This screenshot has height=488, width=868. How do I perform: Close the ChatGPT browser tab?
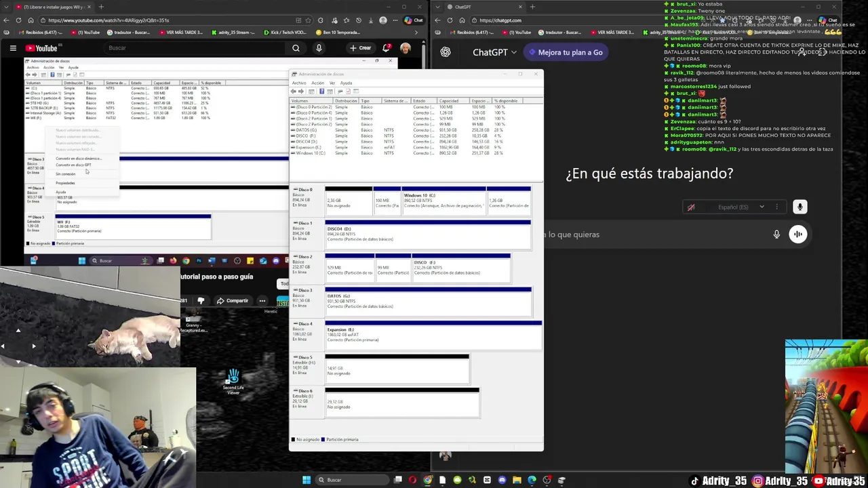coord(520,7)
